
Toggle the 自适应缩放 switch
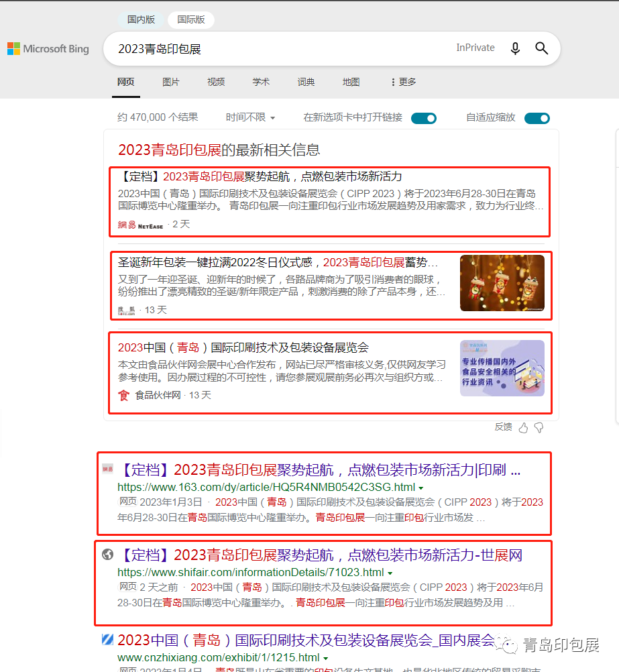(x=537, y=118)
